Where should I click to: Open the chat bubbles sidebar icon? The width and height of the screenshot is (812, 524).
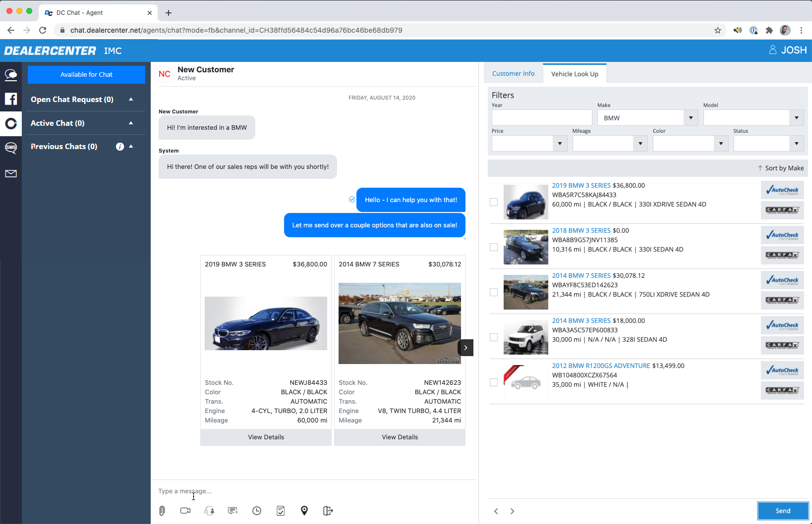tap(11, 75)
